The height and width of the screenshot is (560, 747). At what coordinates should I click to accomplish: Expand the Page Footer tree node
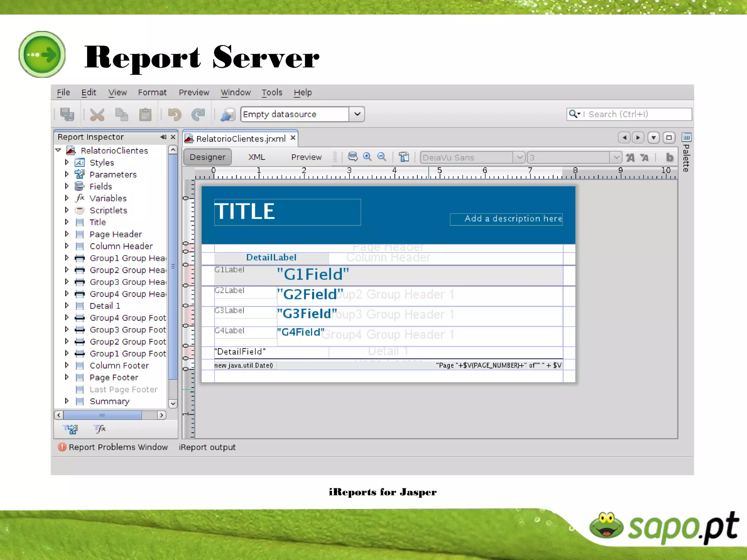tap(67, 377)
